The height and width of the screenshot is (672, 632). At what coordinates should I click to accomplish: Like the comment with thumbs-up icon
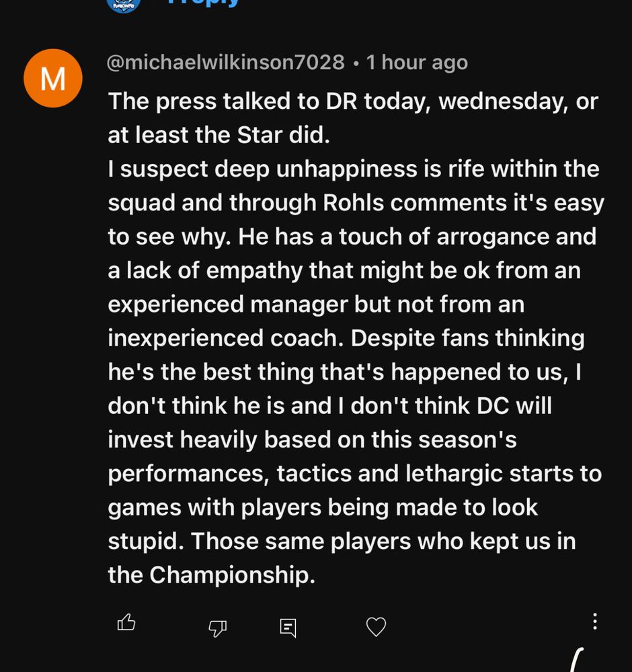[126, 622]
